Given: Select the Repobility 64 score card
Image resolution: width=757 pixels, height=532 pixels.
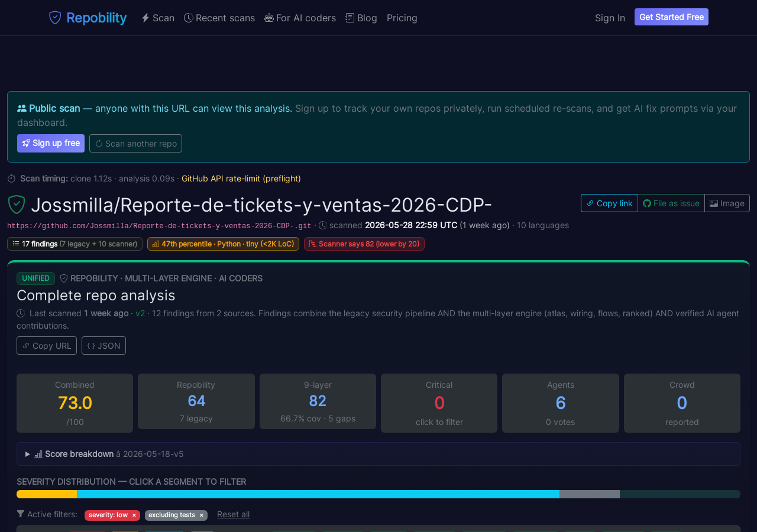Looking at the screenshot, I should pyautogui.click(x=196, y=401).
